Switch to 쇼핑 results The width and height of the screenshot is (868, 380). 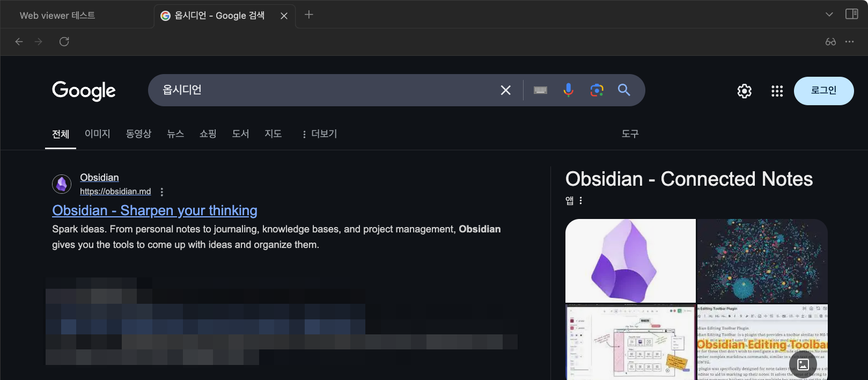pos(208,134)
